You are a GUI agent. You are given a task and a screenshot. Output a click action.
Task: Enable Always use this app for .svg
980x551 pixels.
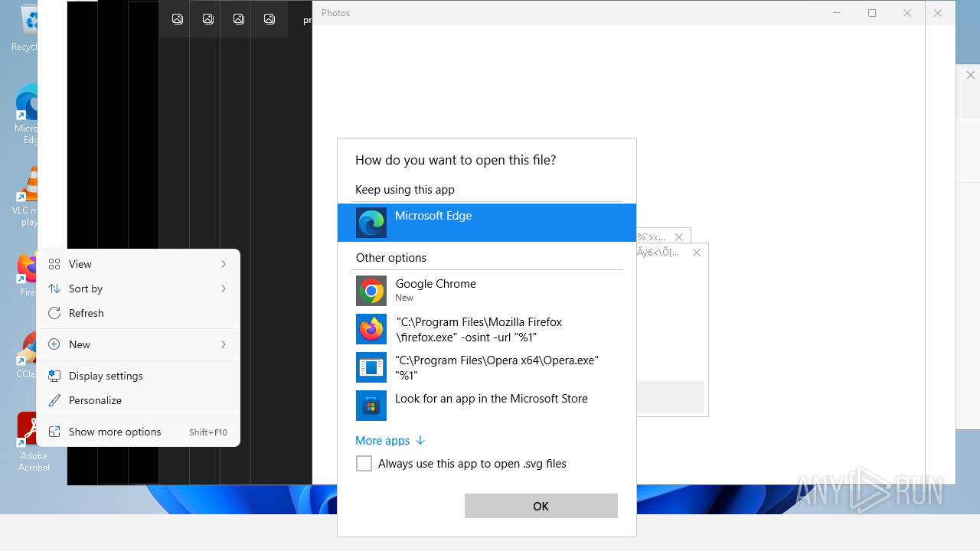[364, 464]
